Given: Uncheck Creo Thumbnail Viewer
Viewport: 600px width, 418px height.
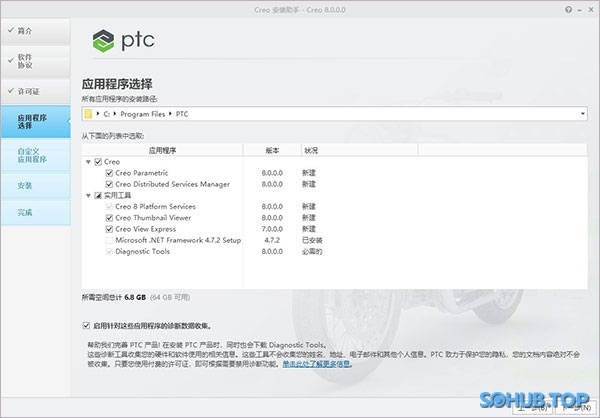Looking at the screenshot, I should tap(109, 218).
